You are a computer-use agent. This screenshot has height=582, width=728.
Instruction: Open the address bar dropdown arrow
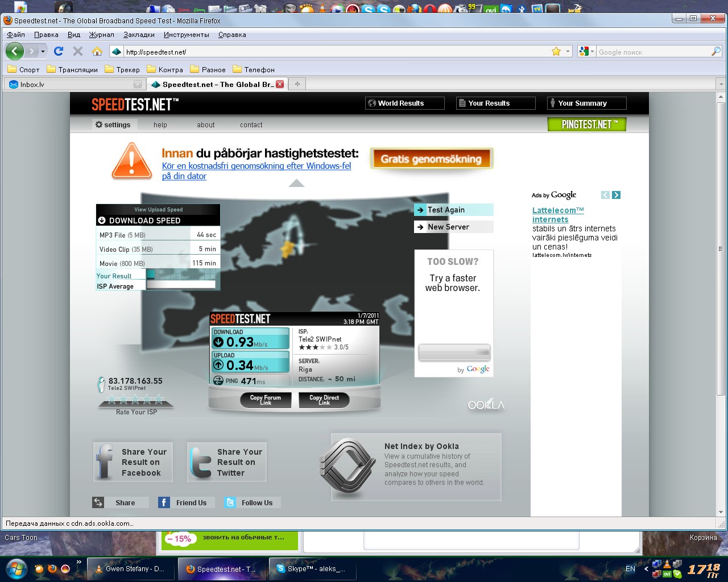pyautogui.click(x=568, y=51)
